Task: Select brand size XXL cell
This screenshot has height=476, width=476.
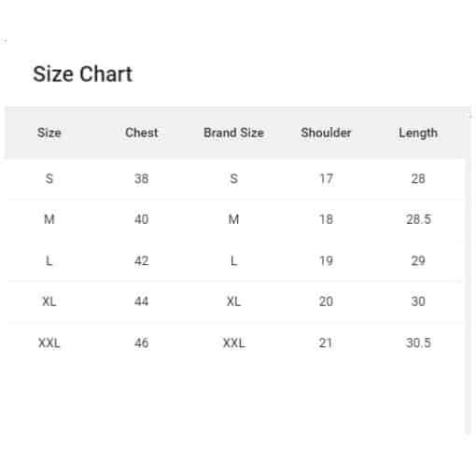Action: (234, 343)
